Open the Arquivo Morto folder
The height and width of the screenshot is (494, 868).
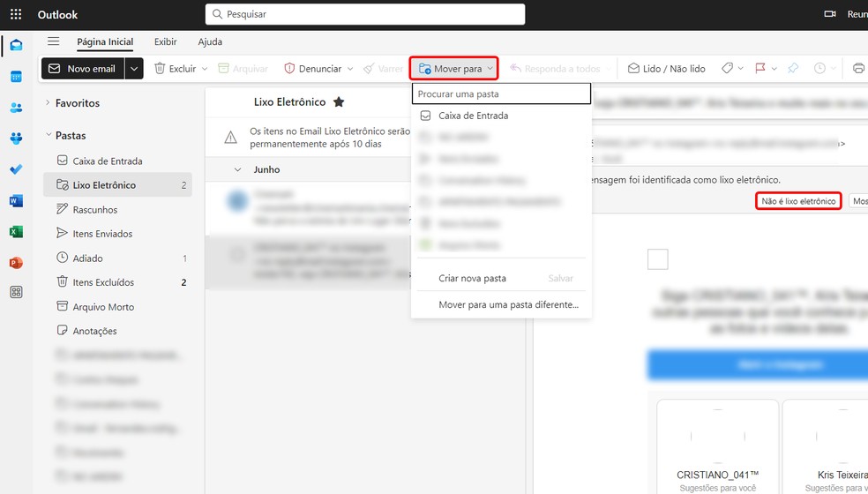click(x=117, y=307)
